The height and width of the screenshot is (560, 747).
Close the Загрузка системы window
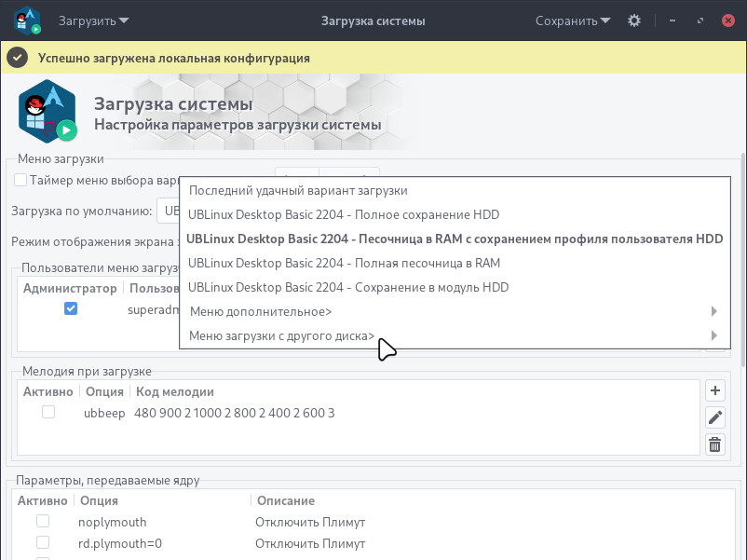tap(728, 20)
